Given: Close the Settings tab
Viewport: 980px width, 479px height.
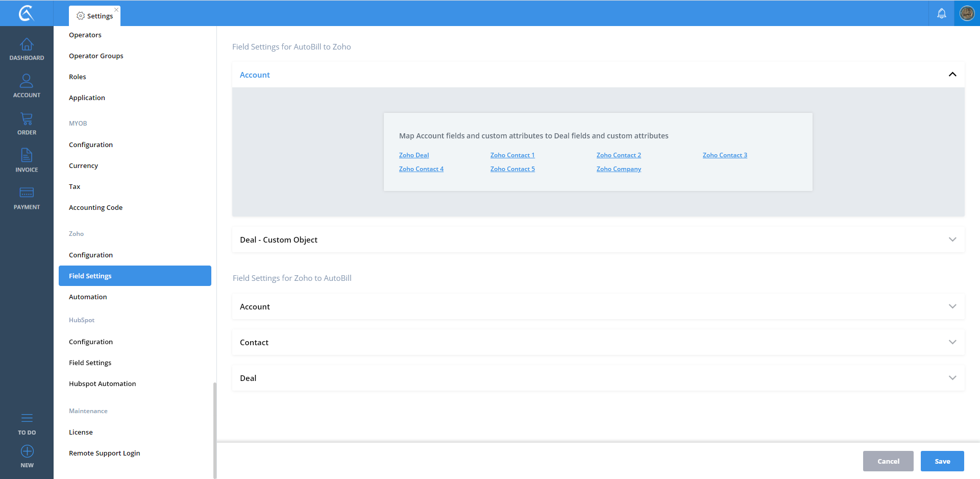Looking at the screenshot, I should 116,10.
